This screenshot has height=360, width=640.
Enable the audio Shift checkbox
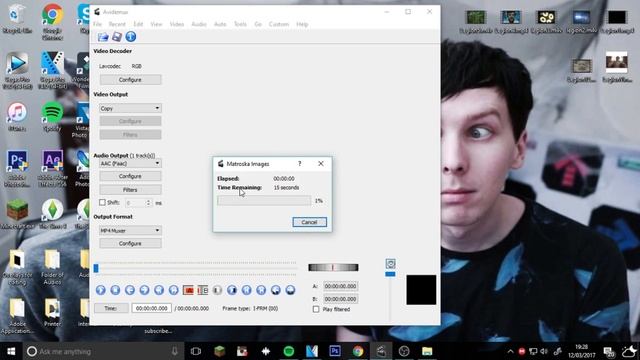[x=102, y=202]
